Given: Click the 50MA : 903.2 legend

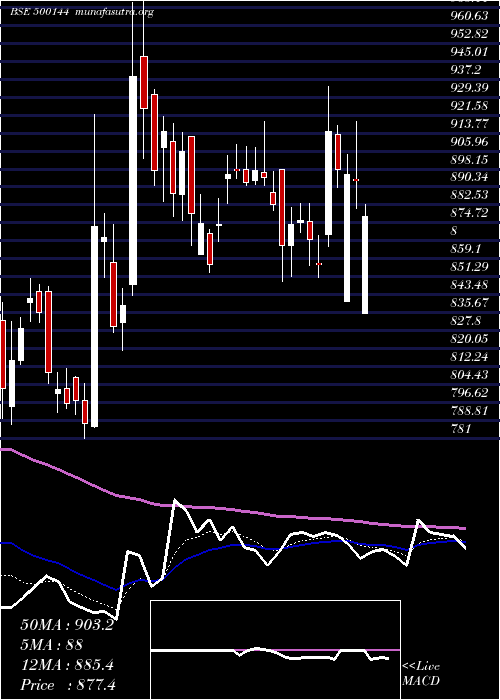Looking at the screenshot, I should point(67,624).
